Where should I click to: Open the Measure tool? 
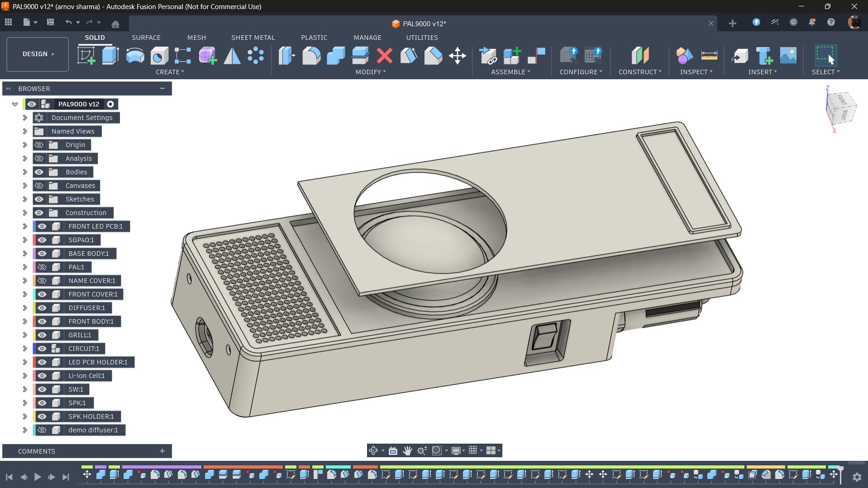(709, 56)
